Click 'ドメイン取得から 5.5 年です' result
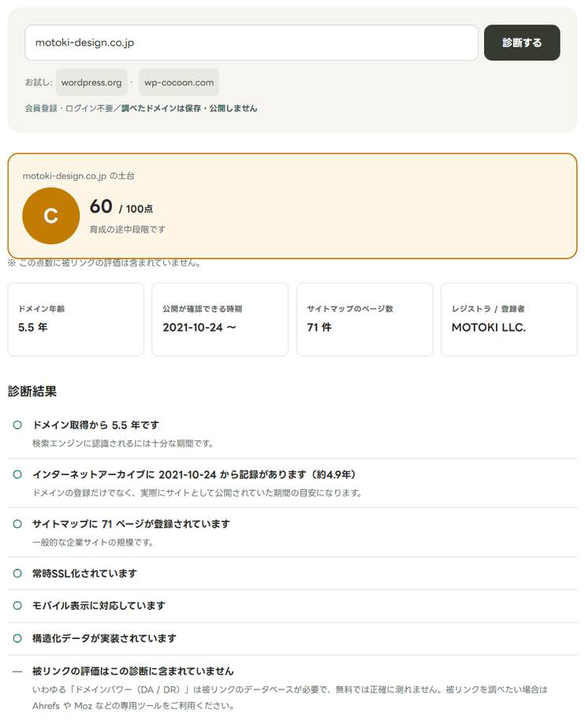The image size is (585, 728). pyautogui.click(x=95, y=425)
